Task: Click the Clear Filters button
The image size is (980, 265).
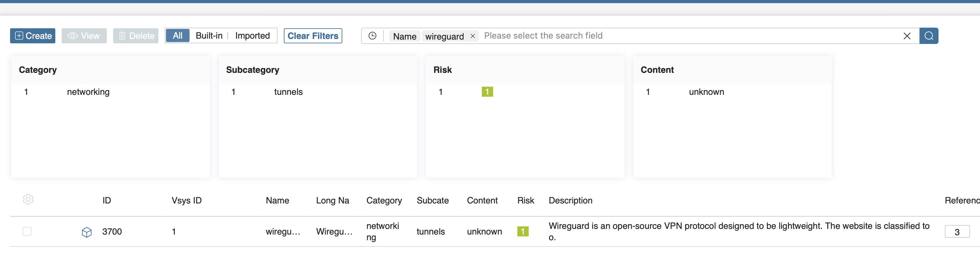Action: pos(313,36)
